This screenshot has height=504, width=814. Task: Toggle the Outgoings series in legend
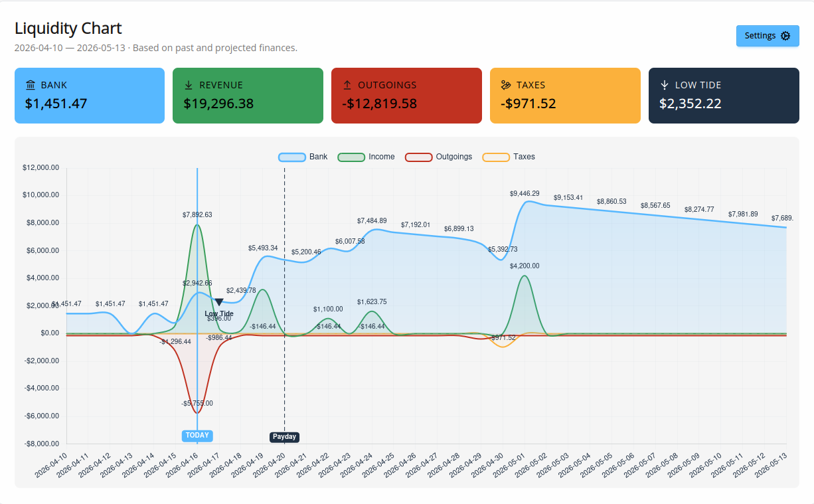click(439, 157)
